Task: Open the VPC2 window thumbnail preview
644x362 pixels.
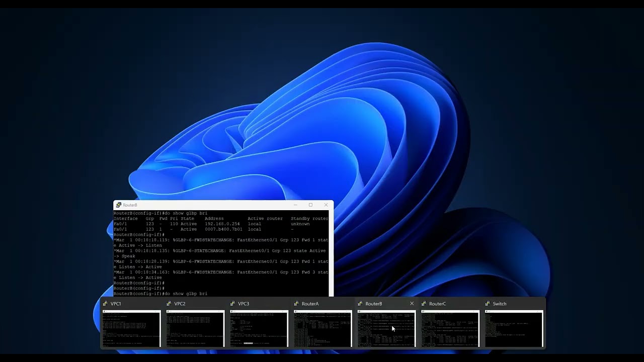Action: coord(195,328)
